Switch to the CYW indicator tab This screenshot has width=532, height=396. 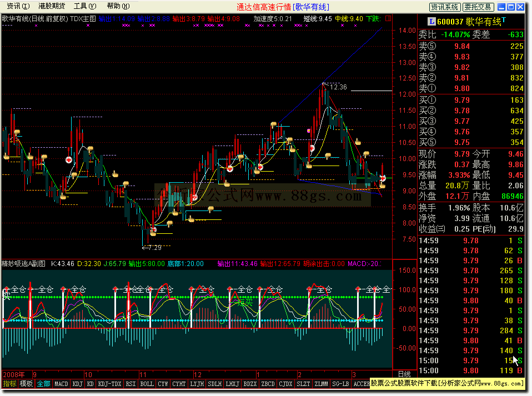(x=163, y=384)
